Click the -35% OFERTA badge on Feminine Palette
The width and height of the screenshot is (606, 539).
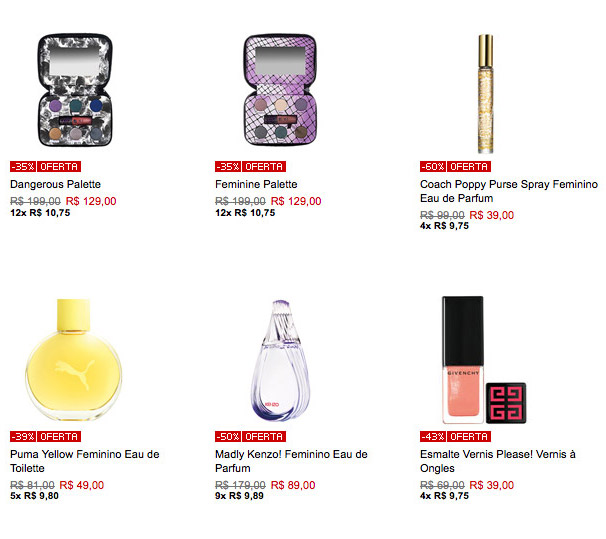point(250,167)
